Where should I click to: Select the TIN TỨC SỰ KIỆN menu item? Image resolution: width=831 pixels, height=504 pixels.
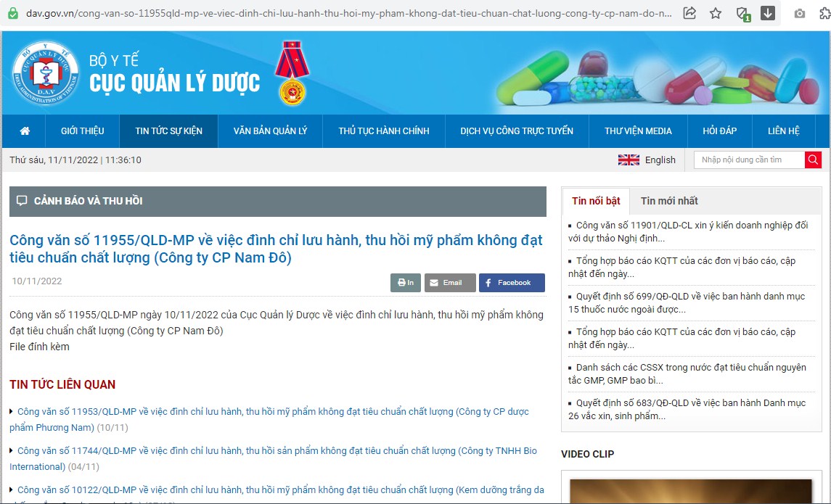168,131
